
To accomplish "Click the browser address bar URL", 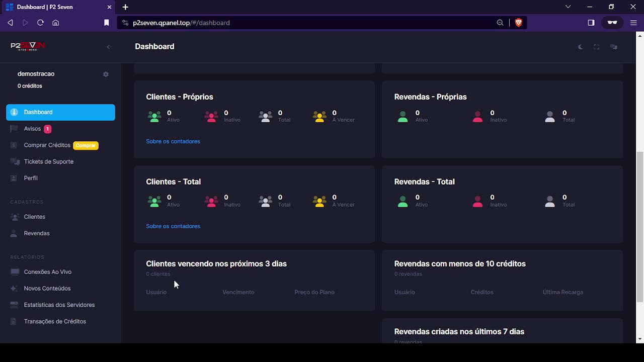I will point(181,23).
